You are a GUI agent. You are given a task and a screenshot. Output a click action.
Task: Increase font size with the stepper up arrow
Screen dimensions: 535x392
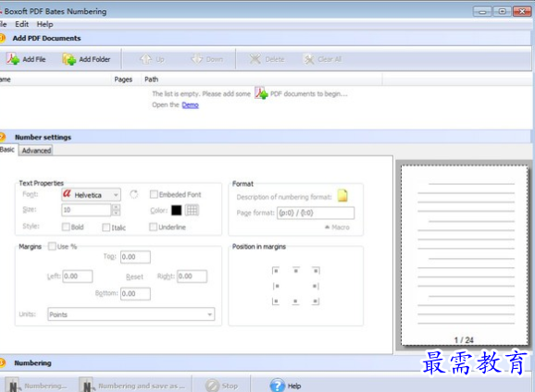(x=116, y=207)
